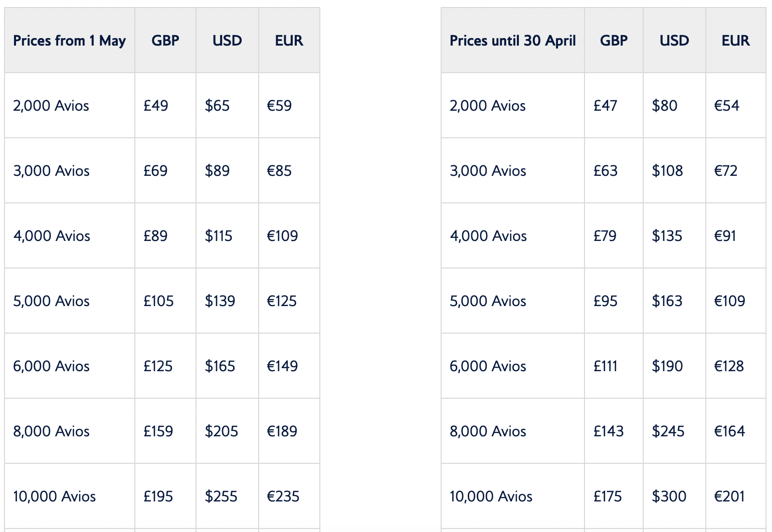Click the €91 price for 4,000 Avios
The image size is (772, 532).
click(725, 236)
